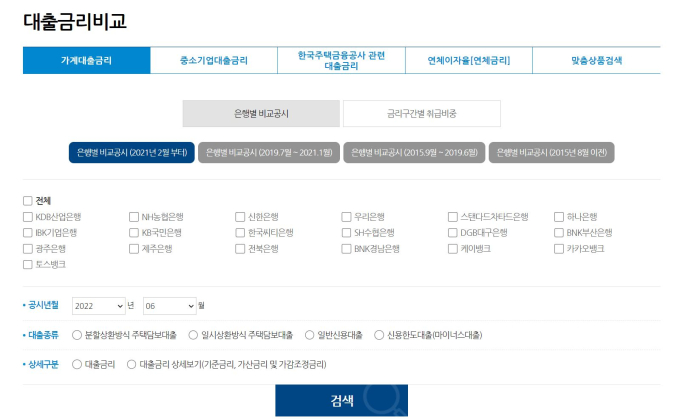Tick BNK부산은행 checkbox
This screenshot has height=419, width=680.
pos(559,233)
